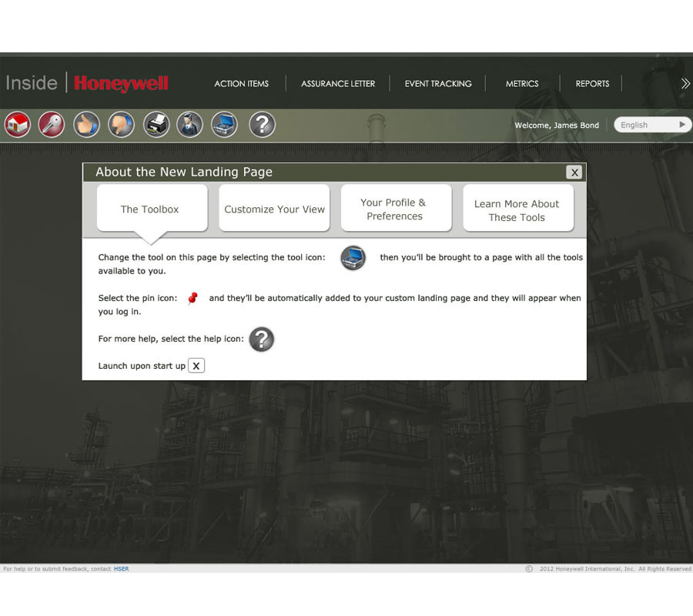This screenshot has height=616, width=693.
Task: Click the thumbs up icon
Action: pos(87,124)
